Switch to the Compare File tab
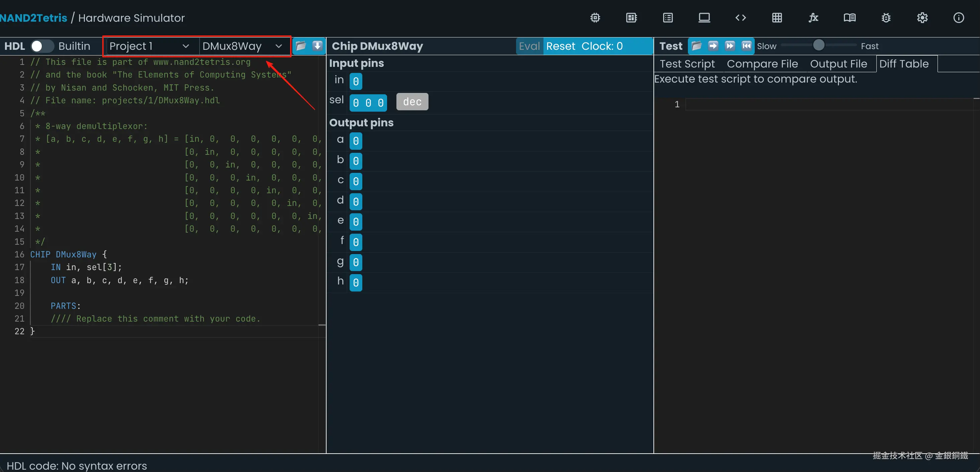The width and height of the screenshot is (980, 472). [762, 64]
